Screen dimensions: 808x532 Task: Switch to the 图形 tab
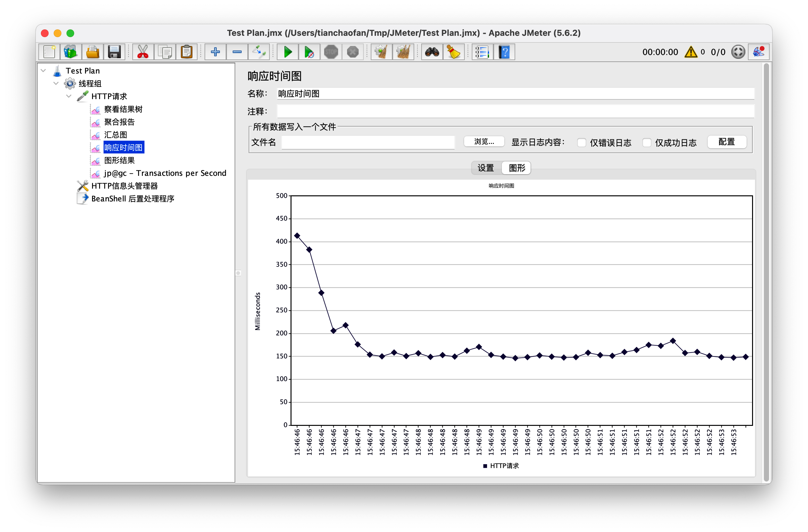(x=517, y=168)
